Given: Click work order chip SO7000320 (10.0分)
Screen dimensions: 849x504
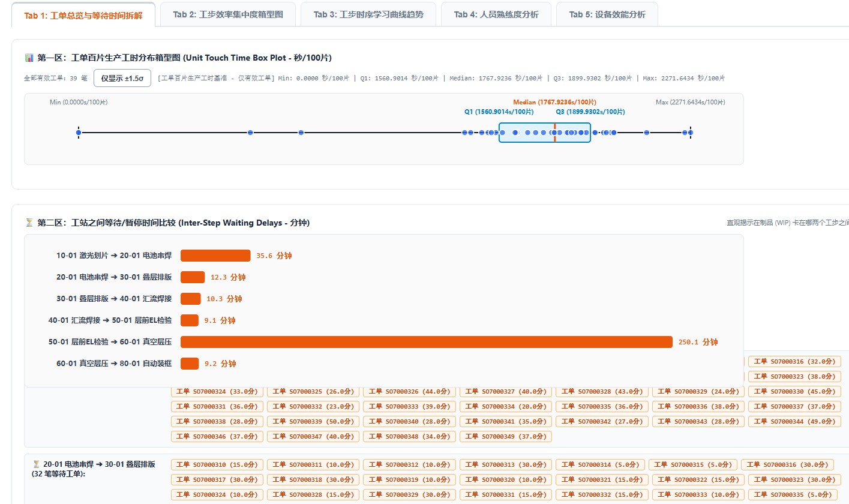Looking at the screenshot, I should point(506,479).
